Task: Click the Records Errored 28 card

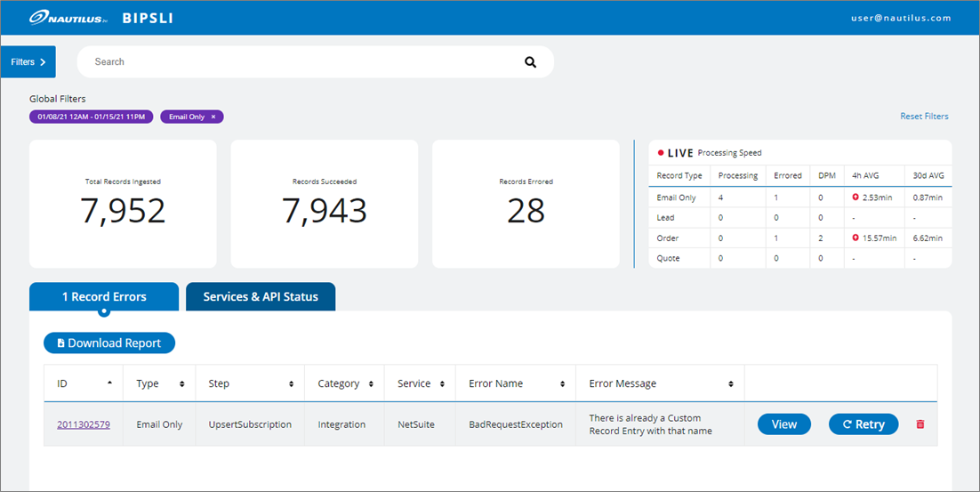Action: 526,204
